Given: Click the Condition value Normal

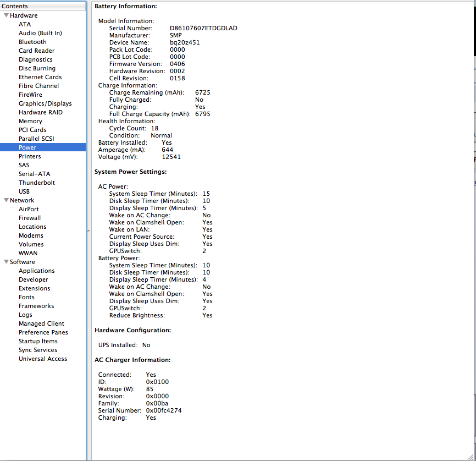Looking at the screenshot, I should coord(161,135).
